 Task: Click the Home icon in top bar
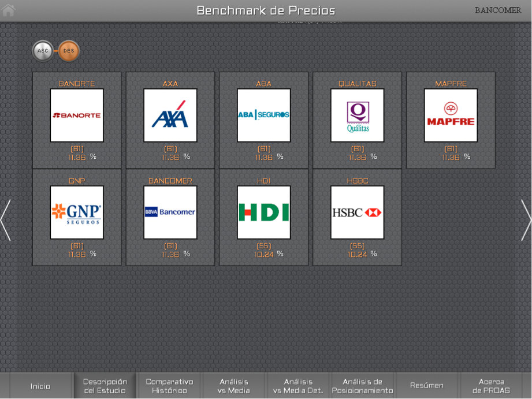click(x=8, y=10)
